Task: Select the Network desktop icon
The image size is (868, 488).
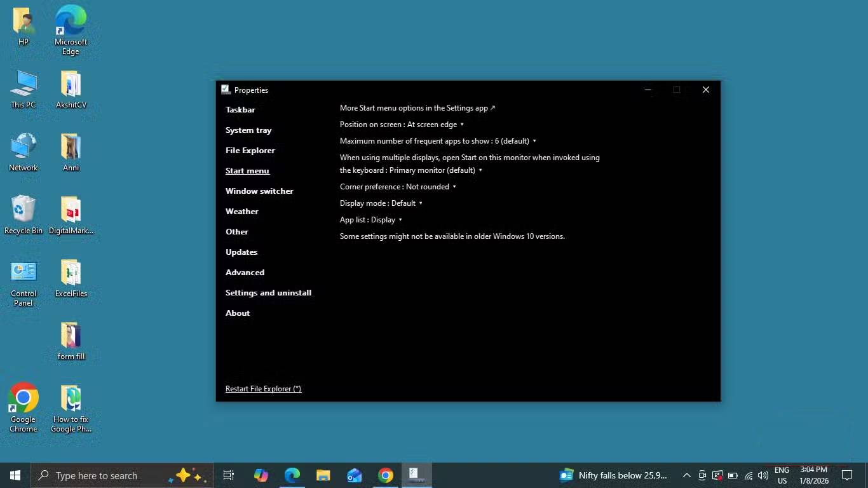Action: [24, 152]
